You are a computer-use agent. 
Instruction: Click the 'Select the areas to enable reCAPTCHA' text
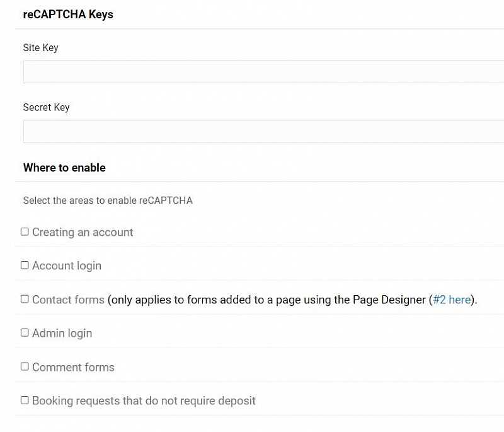108,201
